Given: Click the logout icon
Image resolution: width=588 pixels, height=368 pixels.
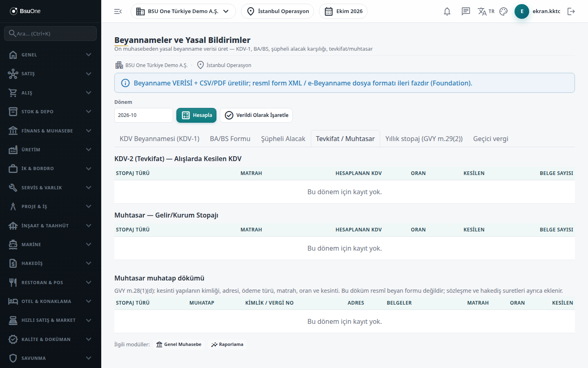Looking at the screenshot, I should 571,11.
